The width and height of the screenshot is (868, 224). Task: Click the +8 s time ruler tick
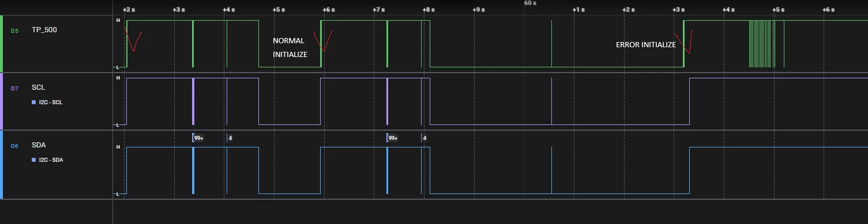[x=429, y=10]
